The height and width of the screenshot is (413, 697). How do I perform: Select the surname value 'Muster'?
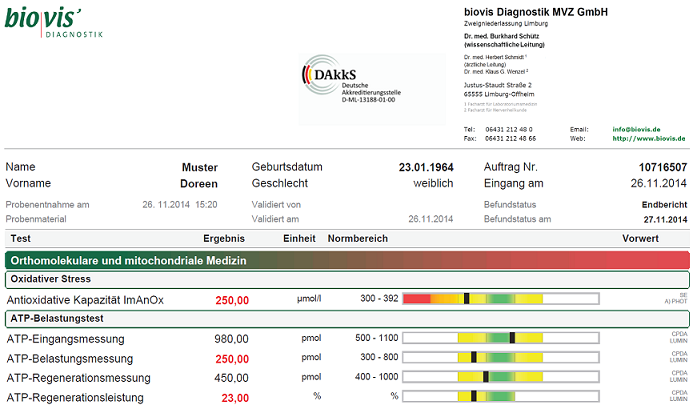point(200,167)
